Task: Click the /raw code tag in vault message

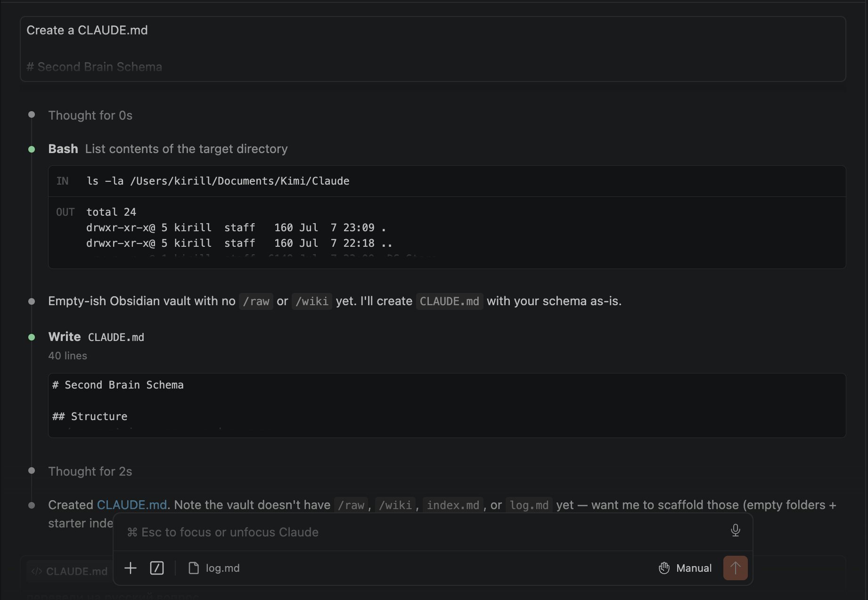Action: pos(256,301)
